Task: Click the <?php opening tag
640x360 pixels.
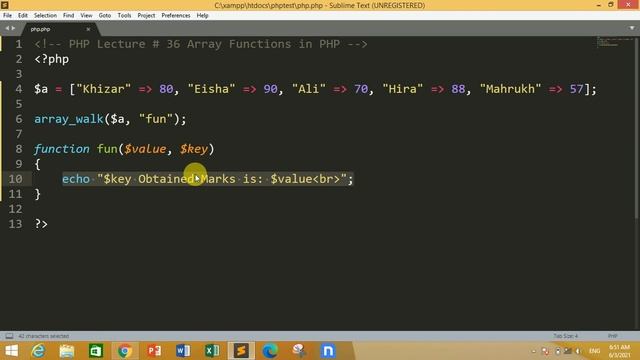Action: pos(51,59)
